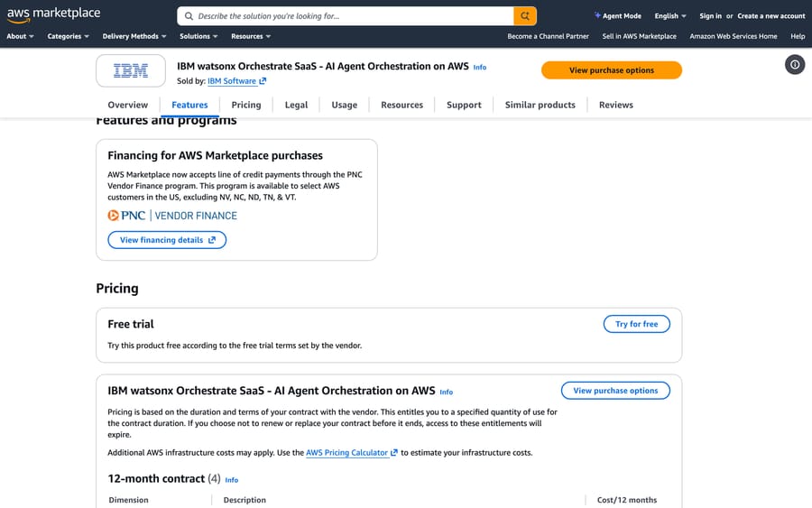
Task: Click Info link beside pricing card title
Action: (x=446, y=392)
